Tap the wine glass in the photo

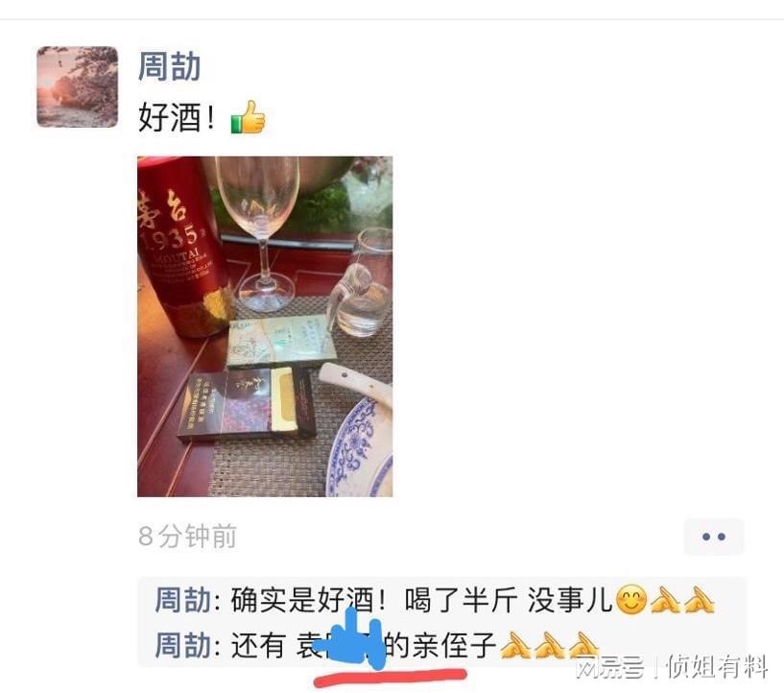pyautogui.click(x=259, y=233)
